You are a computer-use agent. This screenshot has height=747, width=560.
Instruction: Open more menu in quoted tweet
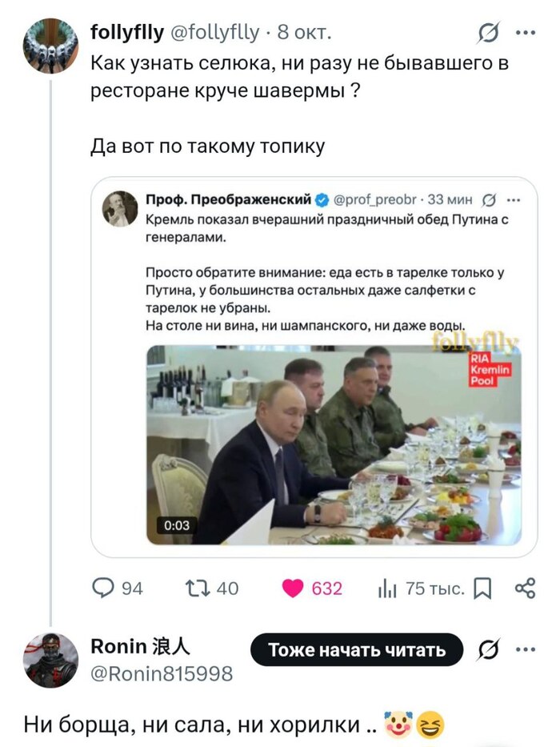[513, 200]
